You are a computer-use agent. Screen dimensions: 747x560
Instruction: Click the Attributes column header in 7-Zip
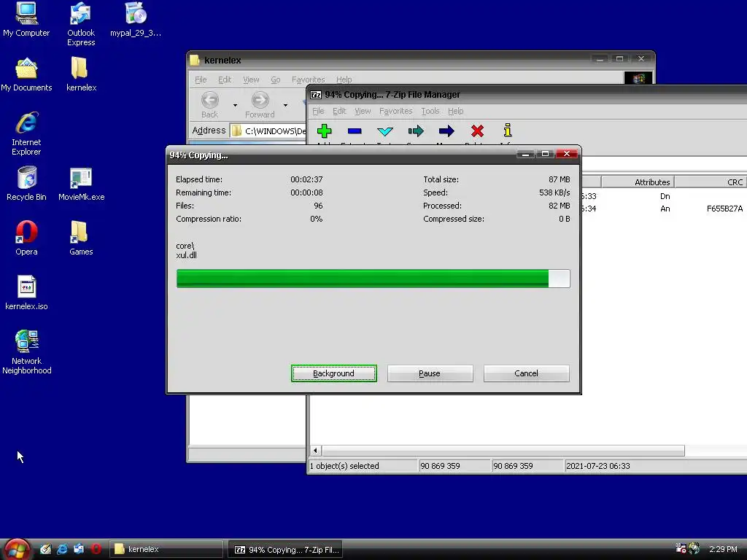[638, 182]
